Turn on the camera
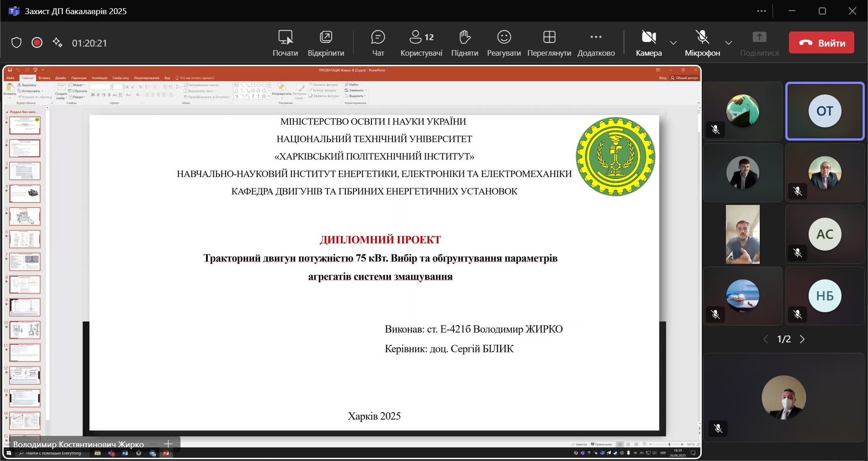868x461 pixels. 648,43
